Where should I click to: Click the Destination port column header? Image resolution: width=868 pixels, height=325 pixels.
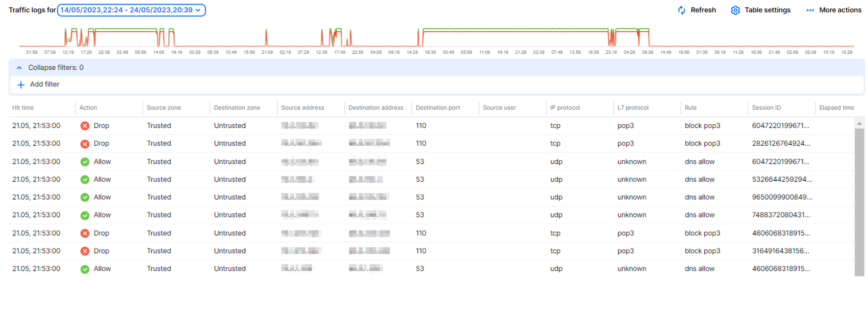coord(438,108)
